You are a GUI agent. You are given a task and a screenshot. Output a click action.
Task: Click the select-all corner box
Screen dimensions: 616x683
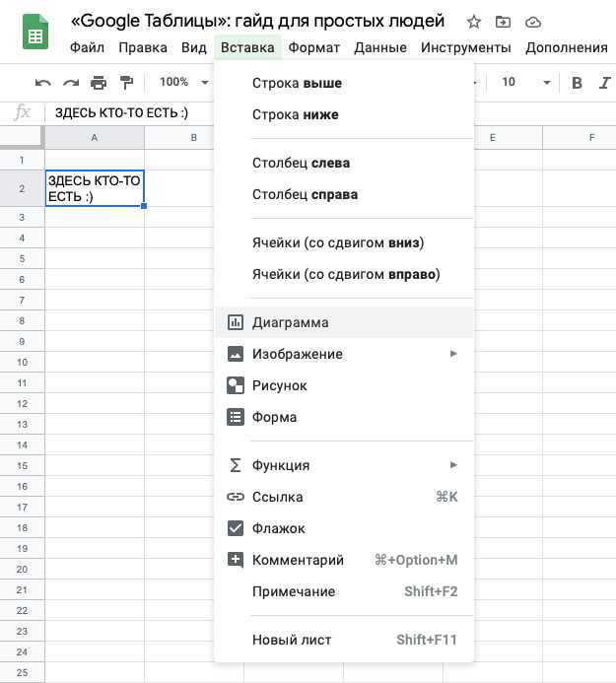point(22,138)
